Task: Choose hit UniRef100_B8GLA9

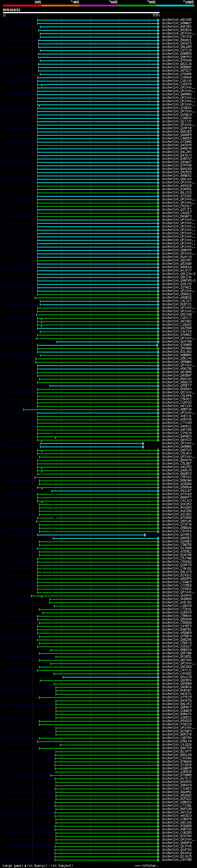Action: click(176, 754)
